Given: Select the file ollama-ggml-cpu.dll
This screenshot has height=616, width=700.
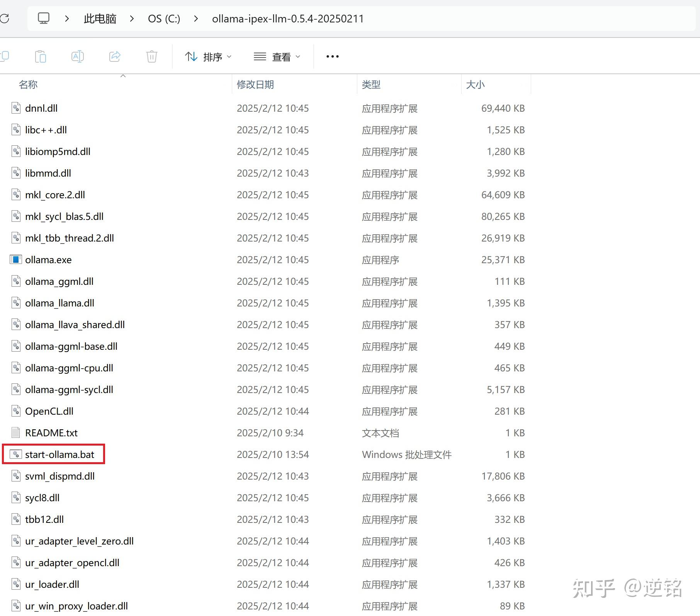Looking at the screenshot, I should pyautogui.click(x=69, y=368).
